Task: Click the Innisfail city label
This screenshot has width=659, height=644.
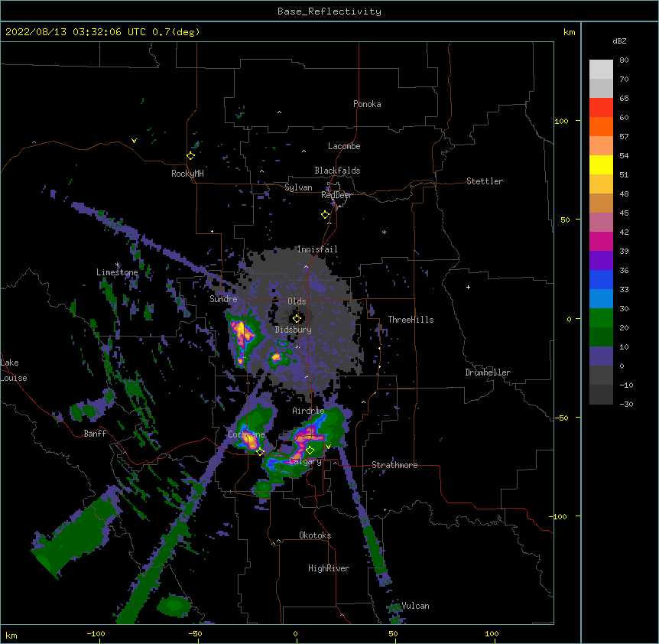Action: [317, 249]
